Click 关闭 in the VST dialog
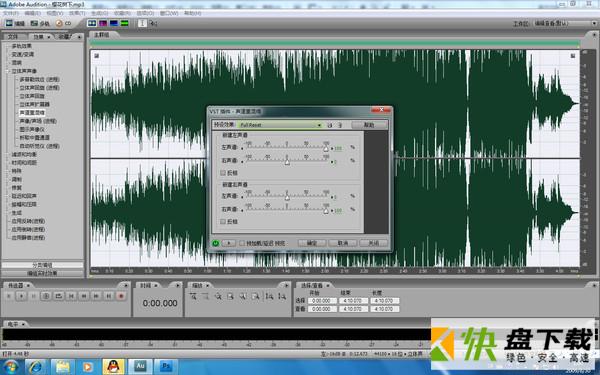 point(373,243)
